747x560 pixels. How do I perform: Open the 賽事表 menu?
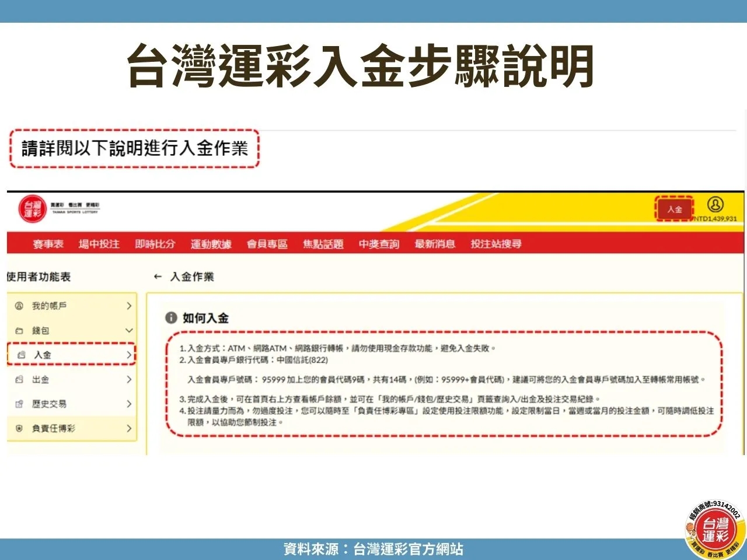click(x=48, y=244)
